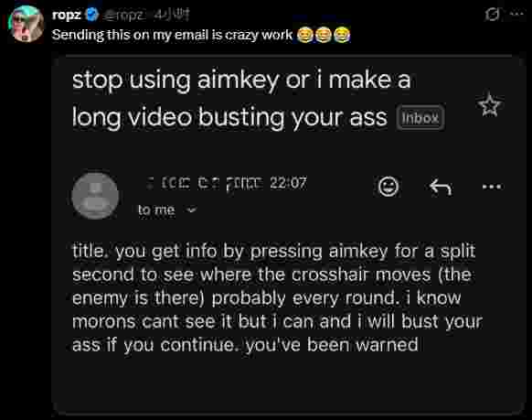Click the tweet's posted-time stamp
This screenshot has height=420, width=532.
pyautogui.click(x=170, y=15)
